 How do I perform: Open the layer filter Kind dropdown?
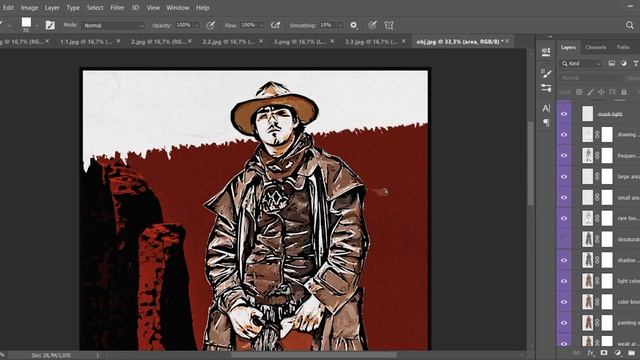(581, 63)
